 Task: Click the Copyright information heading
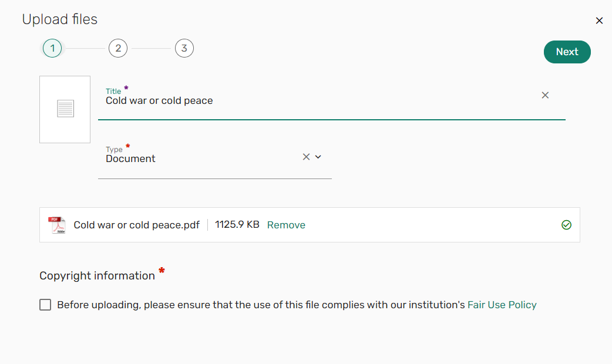(97, 276)
